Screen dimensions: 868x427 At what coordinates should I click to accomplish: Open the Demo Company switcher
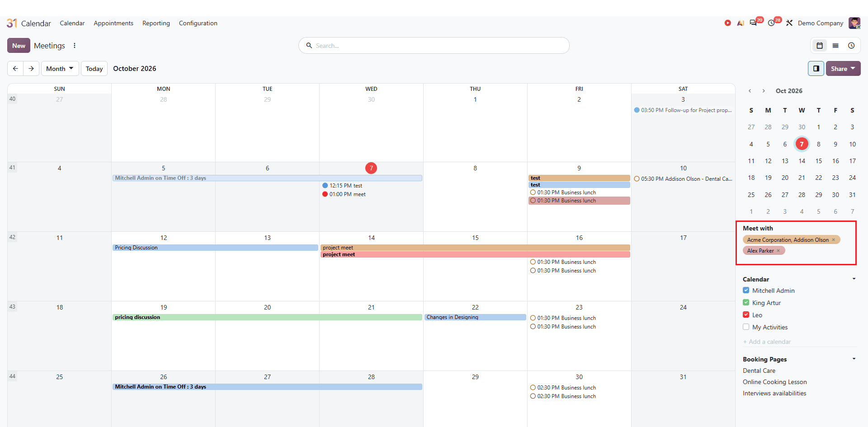coord(821,23)
